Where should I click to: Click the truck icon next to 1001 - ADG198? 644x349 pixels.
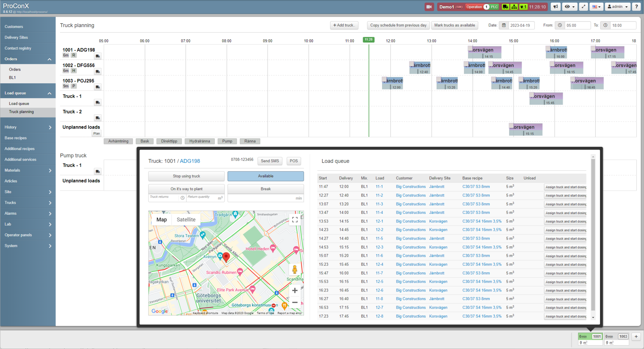point(97,56)
